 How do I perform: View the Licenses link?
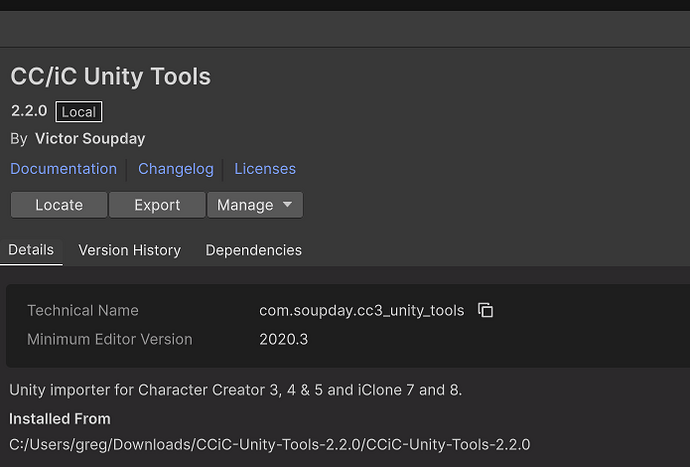[x=265, y=169]
